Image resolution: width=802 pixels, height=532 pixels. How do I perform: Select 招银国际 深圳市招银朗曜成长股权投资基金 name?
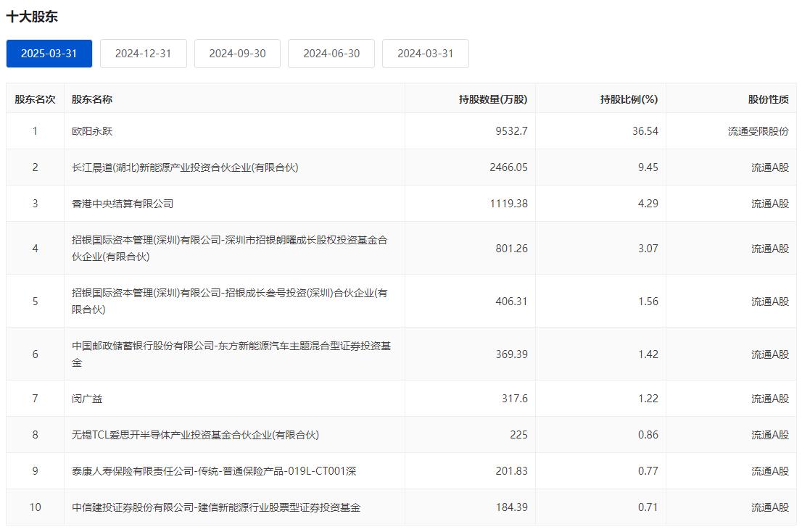(230, 248)
